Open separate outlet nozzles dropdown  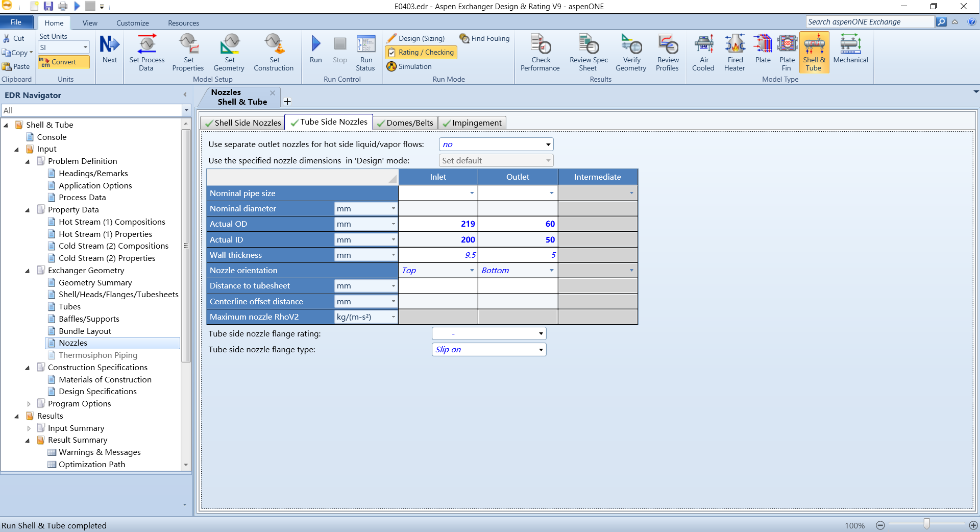tap(548, 144)
